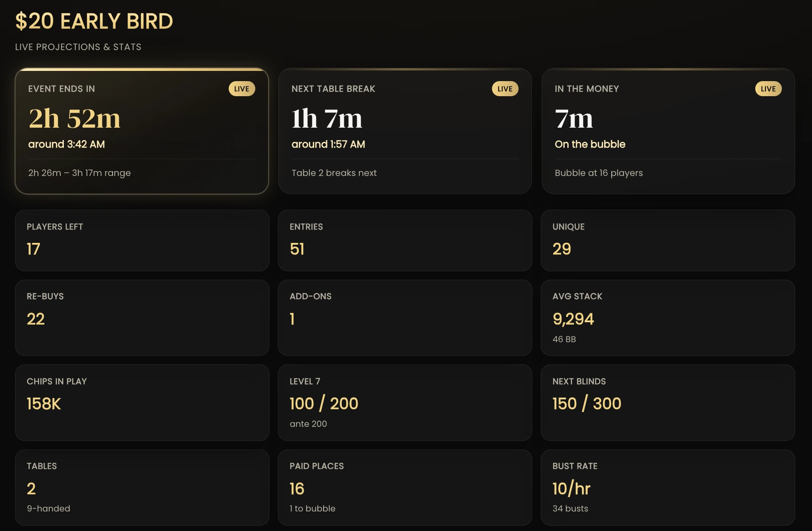This screenshot has width=812, height=531.
Task: Select the Next Table Break card
Action: 405,131
